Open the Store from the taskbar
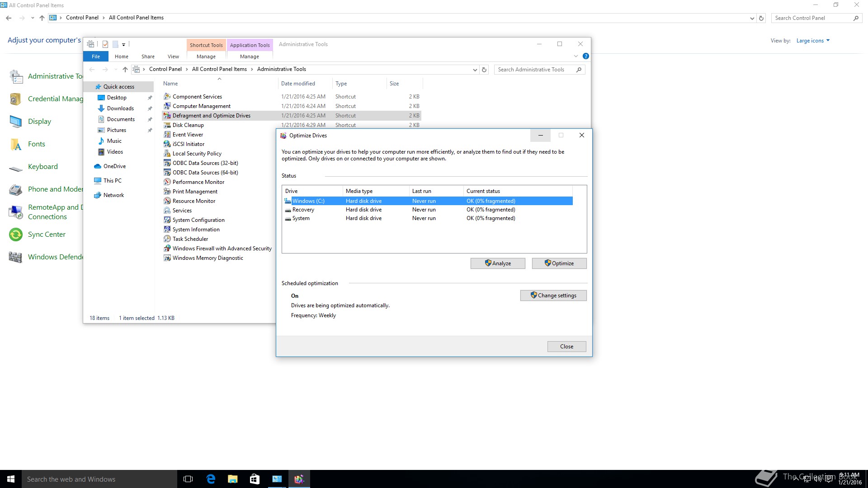This screenshot has height=488, width=868. pyautogui.click(x=255, y=479)
